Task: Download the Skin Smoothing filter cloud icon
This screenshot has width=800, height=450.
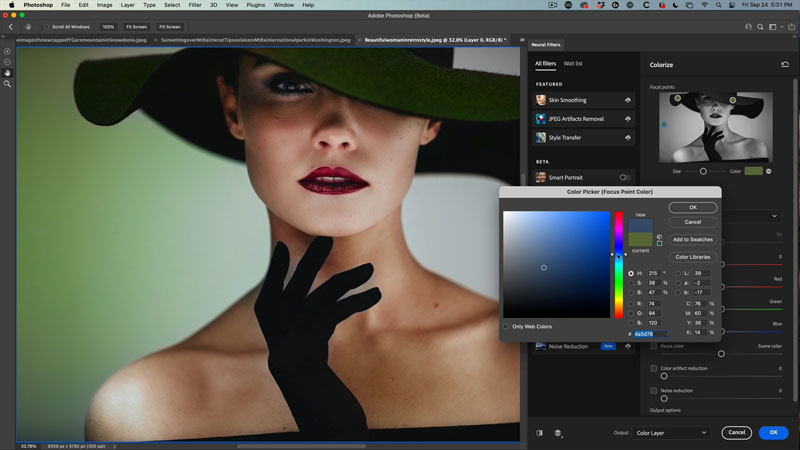Action: click(627, 100)
